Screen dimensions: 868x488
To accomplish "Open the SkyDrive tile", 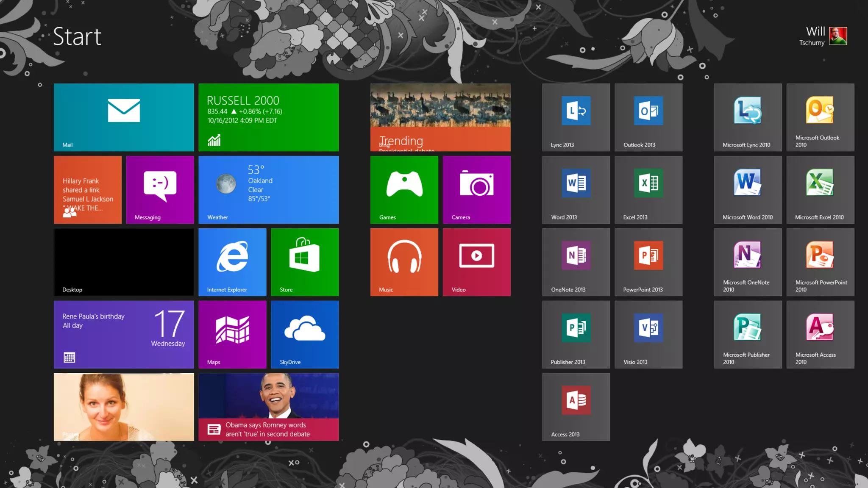I will click(x=305, y=334).
